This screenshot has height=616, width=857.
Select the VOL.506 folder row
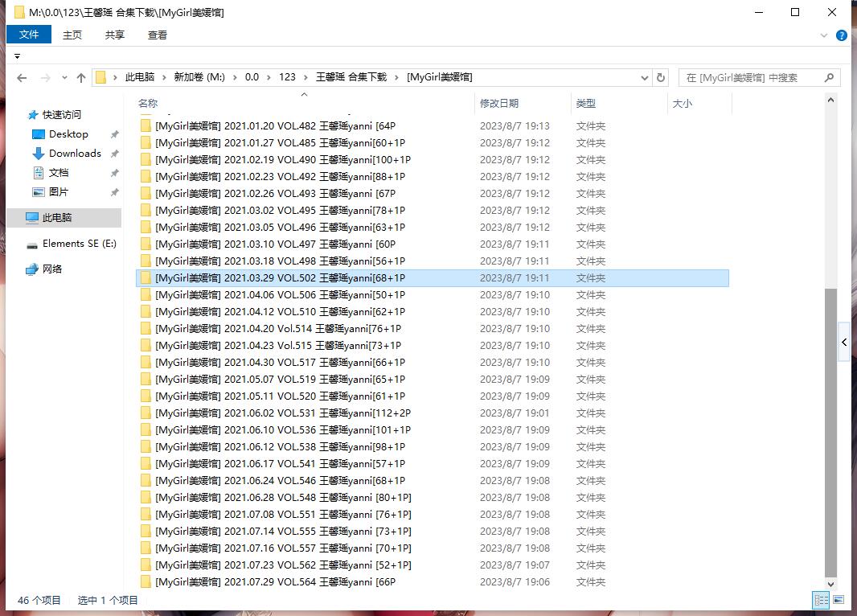coord(432,294)
